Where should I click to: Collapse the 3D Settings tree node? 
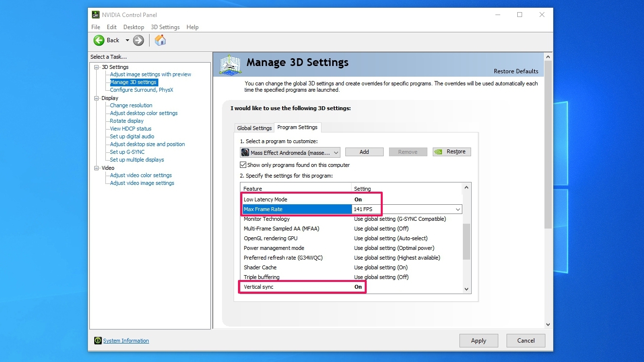click(97, 67)
